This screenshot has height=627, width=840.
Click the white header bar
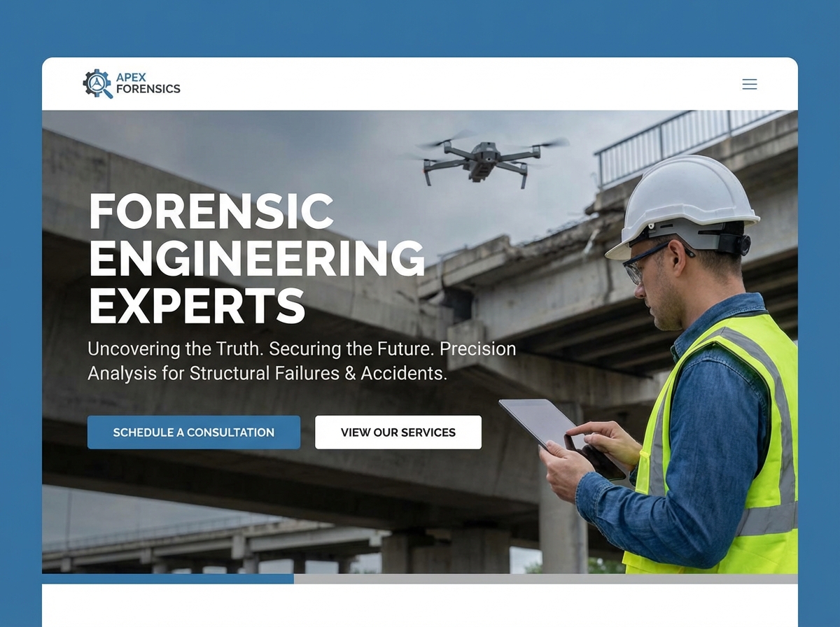coord(420,84)
